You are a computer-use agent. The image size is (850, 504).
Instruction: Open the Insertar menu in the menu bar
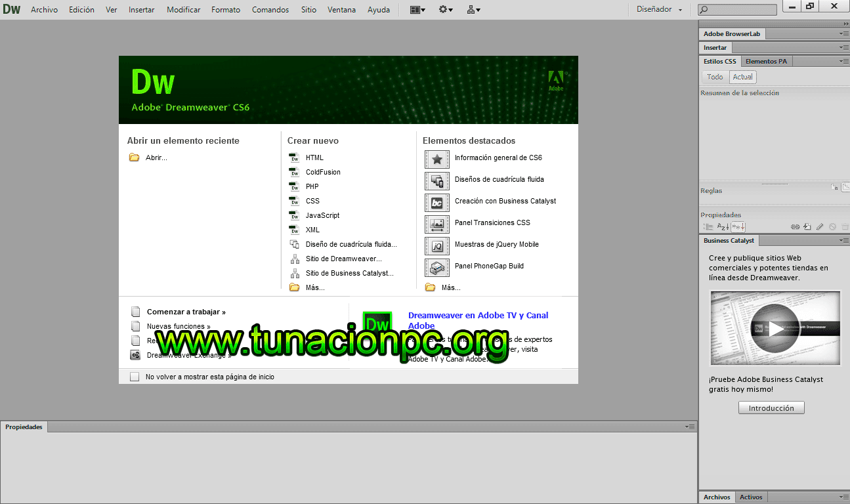(142, 9)
